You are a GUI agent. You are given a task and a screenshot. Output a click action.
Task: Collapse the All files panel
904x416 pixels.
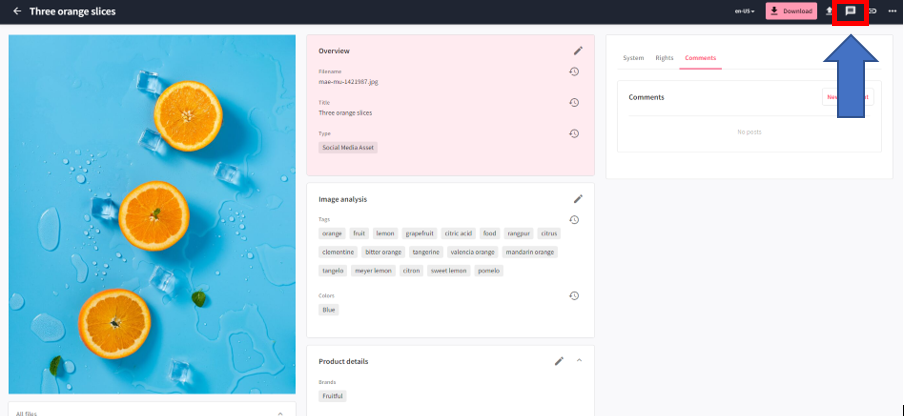(279, 412)
